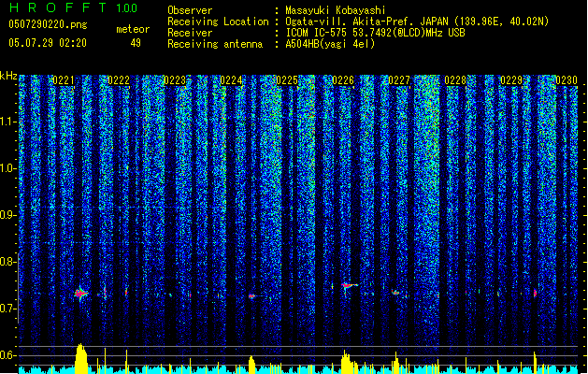The width and height of the screenshot is (588, 374).
Task: Click the Receiving Location label
Action: coord(218,22)
